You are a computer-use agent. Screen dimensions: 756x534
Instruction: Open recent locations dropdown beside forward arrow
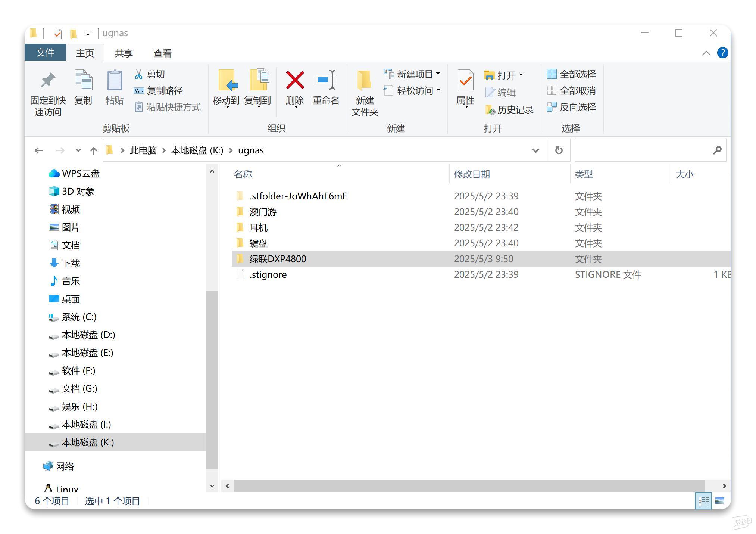click(x=78, y=150)
